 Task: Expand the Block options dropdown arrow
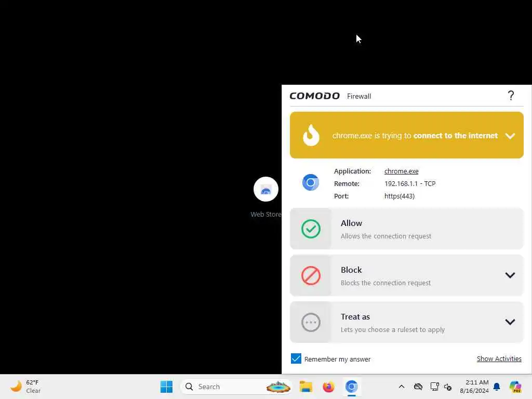(510, 275)
